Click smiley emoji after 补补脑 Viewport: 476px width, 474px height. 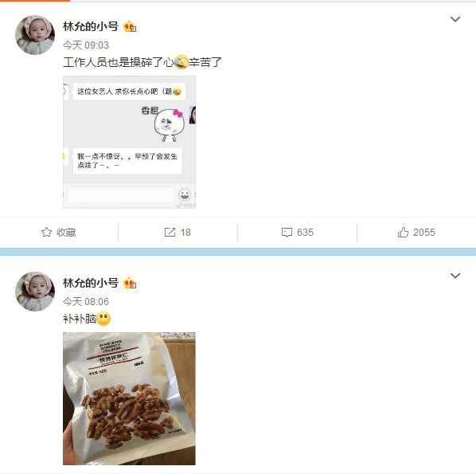[x=103, y=319]
